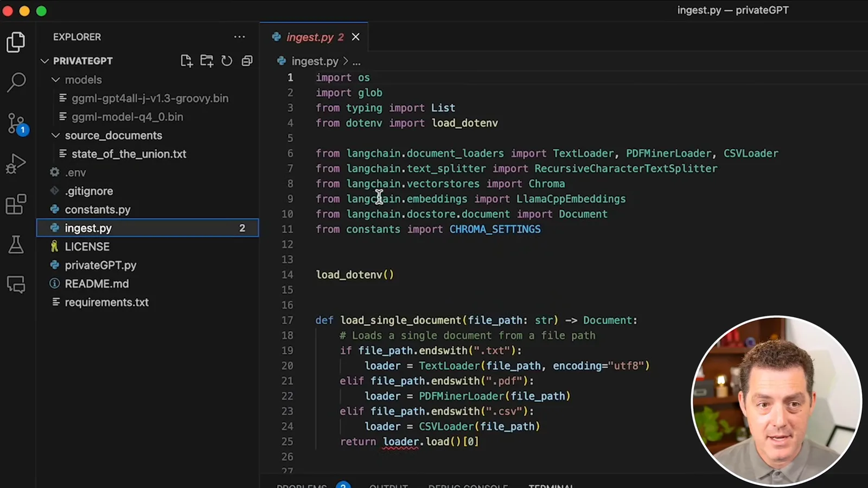Click the breadcrumb ellipsis after ingest.py
The height and width of the screenshot is (488, 868).
pyautogui.click(x=356, y=62)
